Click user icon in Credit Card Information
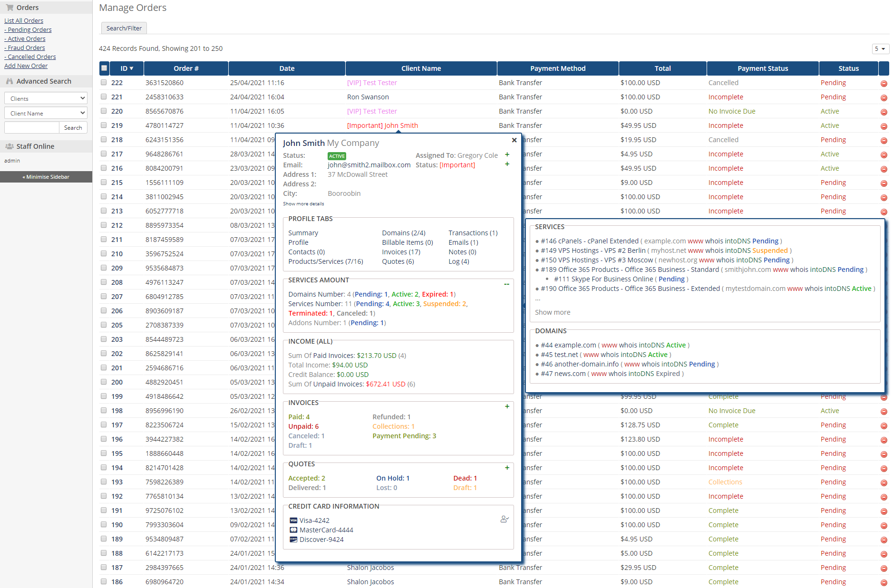Image resolution: width=893 pixels, height=588 pixels. coord(505,519)
